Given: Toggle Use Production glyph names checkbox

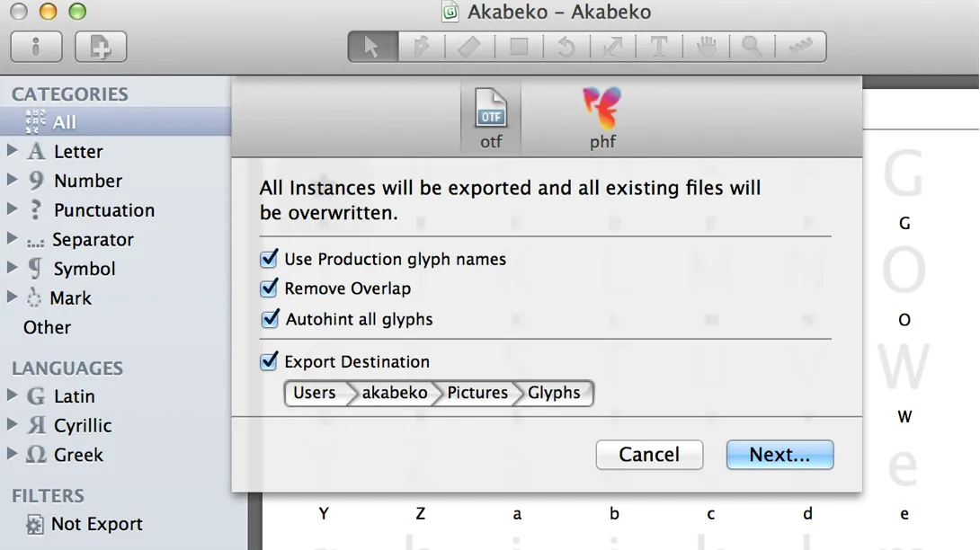Looking at the screenshot, I should click(x=269, y=259).
